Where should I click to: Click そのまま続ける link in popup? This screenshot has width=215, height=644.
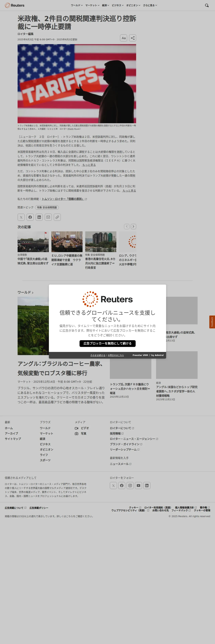[98, 355]
